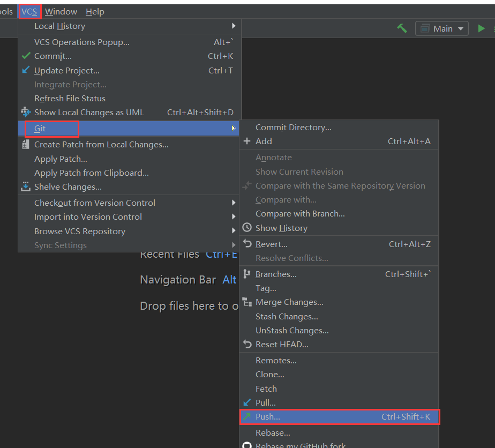Select Apply Patch... entry

pos(130,159)
